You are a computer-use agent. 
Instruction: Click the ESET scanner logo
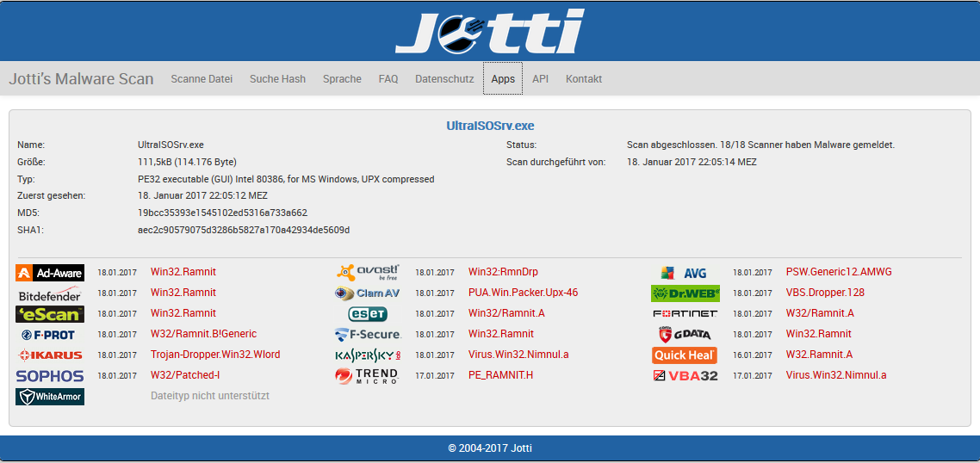click(x=368, y=313)
